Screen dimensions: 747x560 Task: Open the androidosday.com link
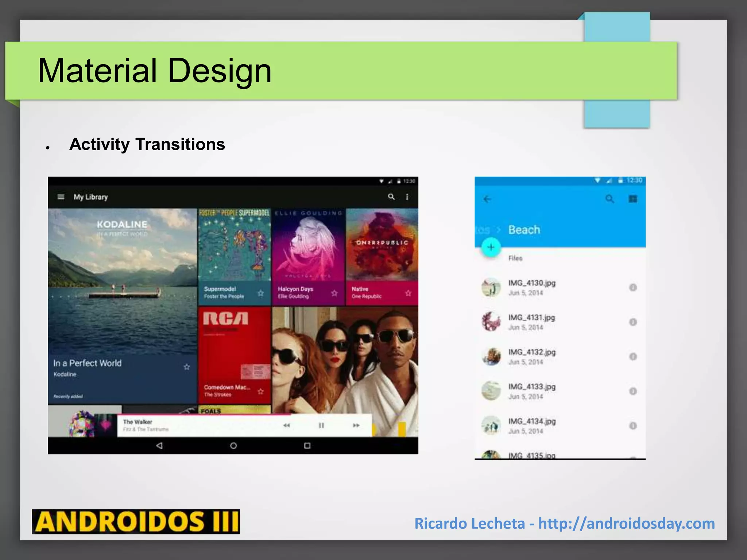click(x=627, y=524)
